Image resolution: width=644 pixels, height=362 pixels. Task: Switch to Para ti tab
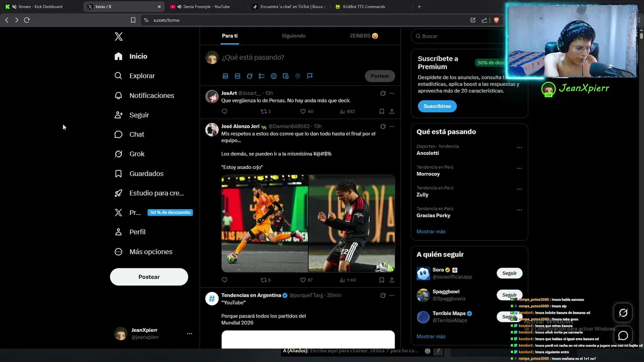(229, 36)
